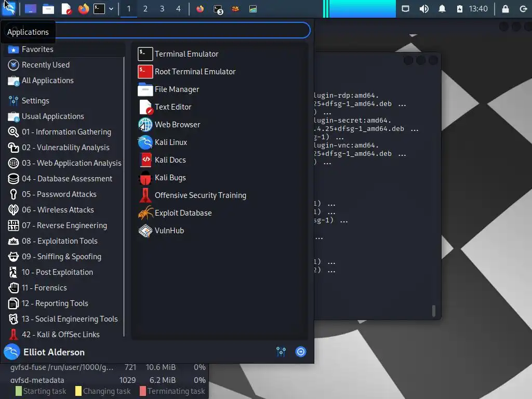The height and width of the screenshot is (399, 532).
Task: Switch to workspace 4
Action: tap(179, 9)
